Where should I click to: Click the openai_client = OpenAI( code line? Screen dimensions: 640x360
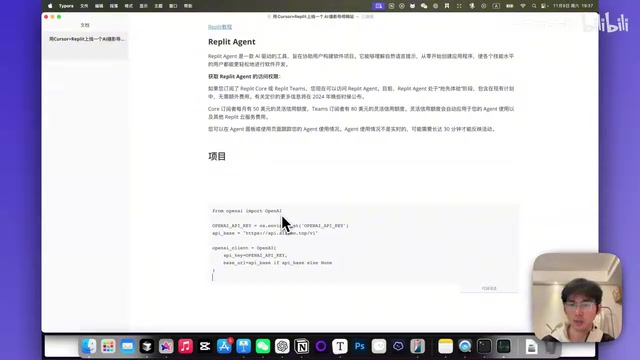tap(244, 248)
